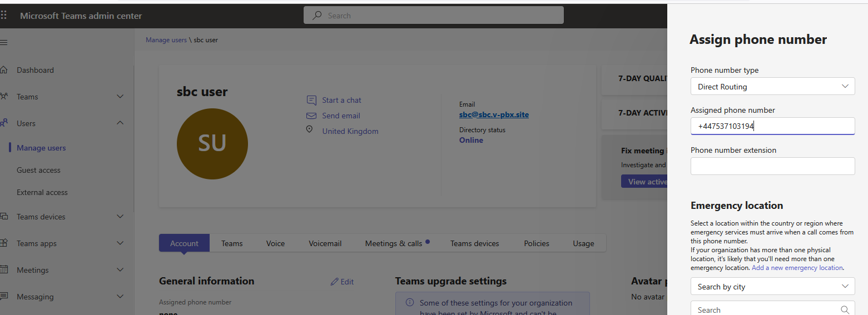The width and height of the screenshot is (868, 315).
Task: Focus the top Search box
Action: click(434, 16)
